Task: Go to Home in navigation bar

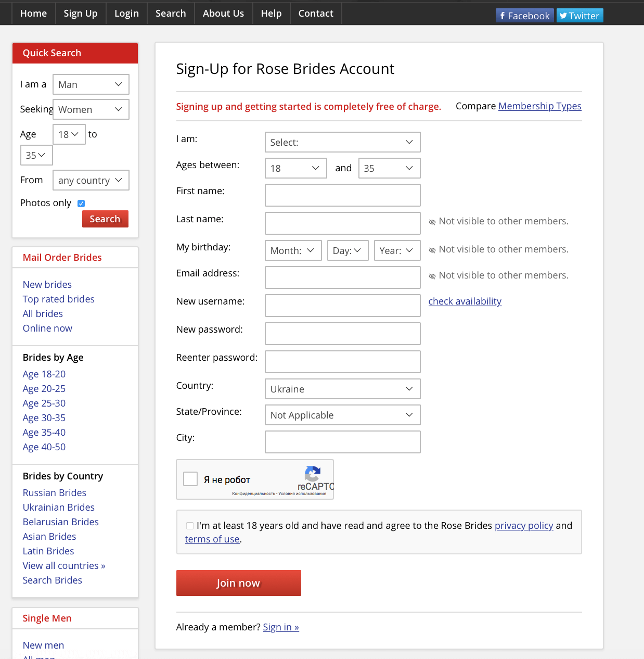Action: tap(33, 14)
